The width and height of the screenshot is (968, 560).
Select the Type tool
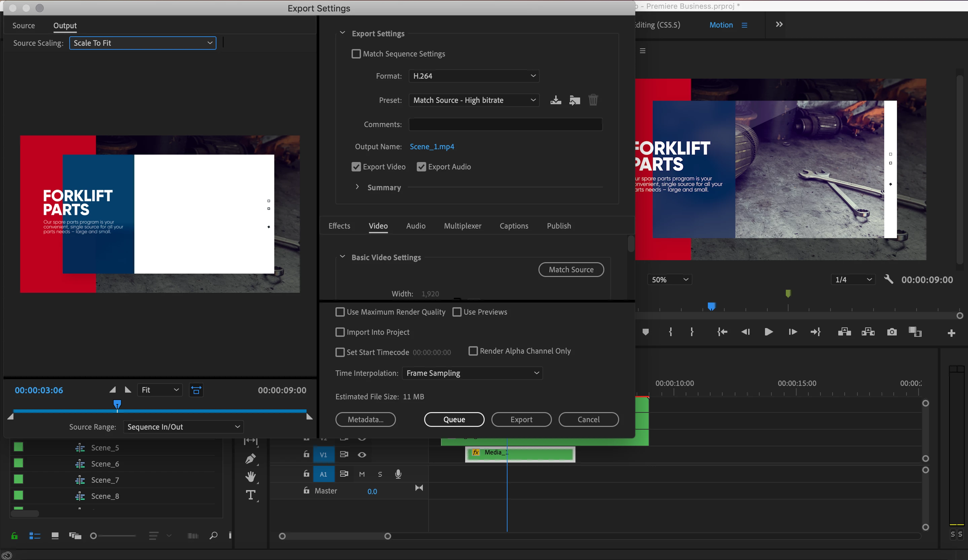point(250,495)
